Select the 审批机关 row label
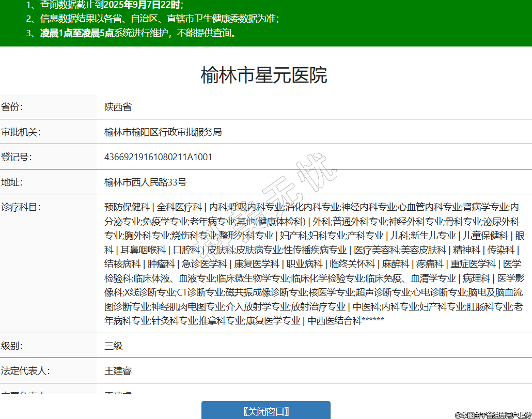 21,132
